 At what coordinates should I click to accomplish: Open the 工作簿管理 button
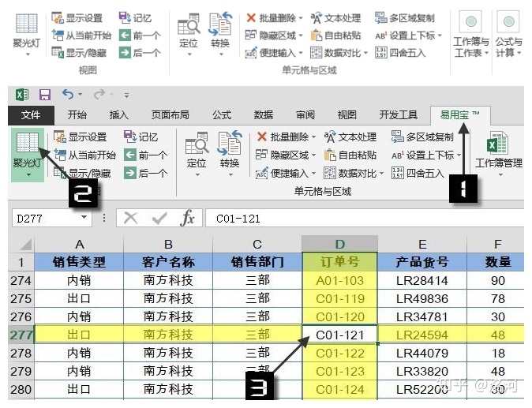point(498,153)
